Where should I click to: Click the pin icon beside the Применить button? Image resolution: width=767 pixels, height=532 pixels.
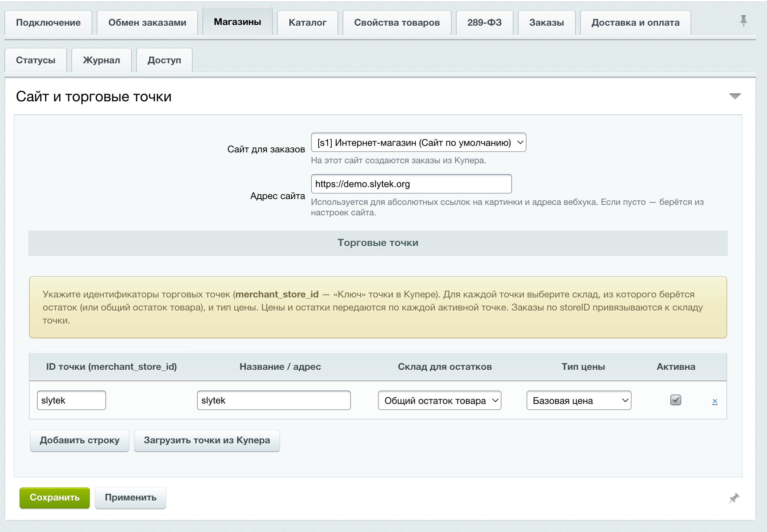click(x=734, y=498)
